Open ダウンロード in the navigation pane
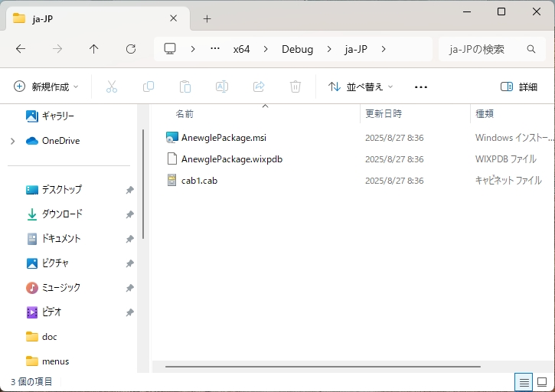The image size is (555, 392). click(61, 214)
